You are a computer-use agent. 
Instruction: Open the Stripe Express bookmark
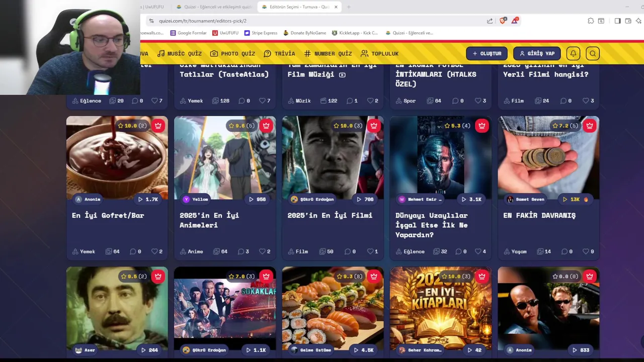click(x=261, y=33)
